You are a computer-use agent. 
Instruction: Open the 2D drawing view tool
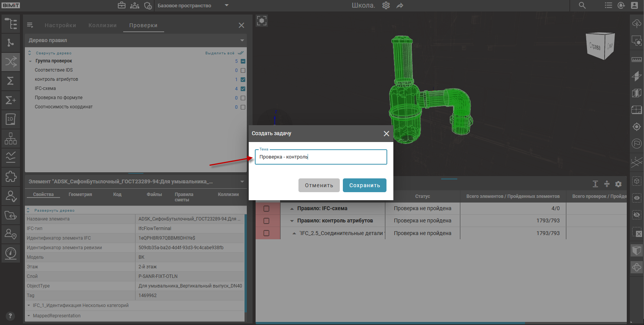point(11,119)
